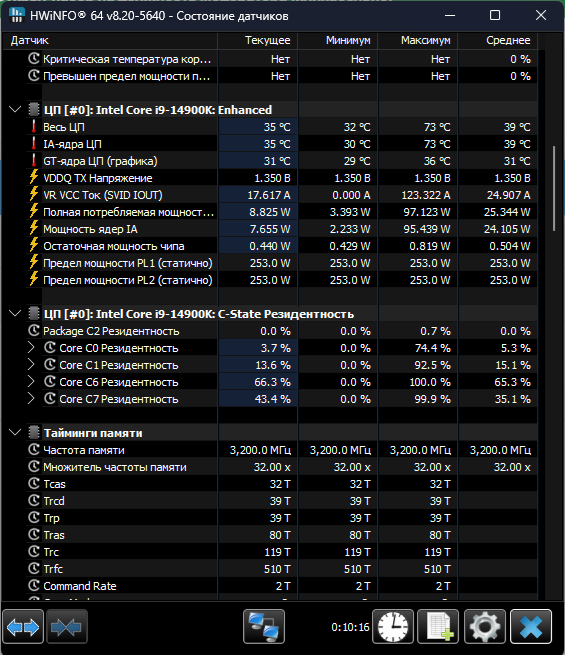Click thermometer icon of IA-ядра ЦП row
This screenshot has width=565, height=655.
pos(34,144)
